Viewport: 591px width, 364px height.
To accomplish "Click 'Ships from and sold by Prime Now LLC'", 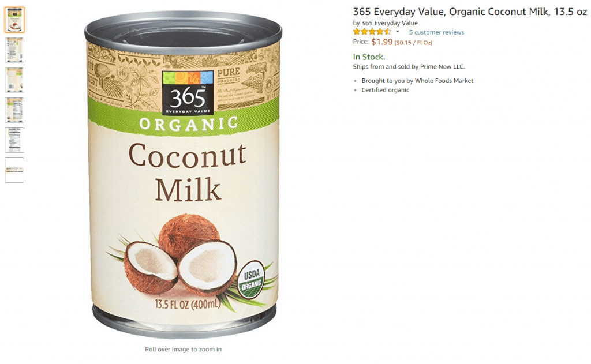I will (x=409, y=67).
